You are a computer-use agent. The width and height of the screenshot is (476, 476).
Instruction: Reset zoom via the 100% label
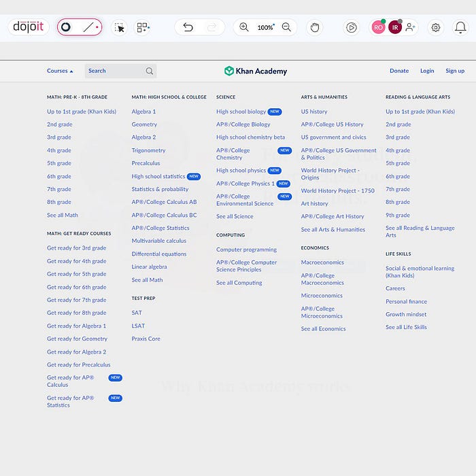tap(265, 28)
